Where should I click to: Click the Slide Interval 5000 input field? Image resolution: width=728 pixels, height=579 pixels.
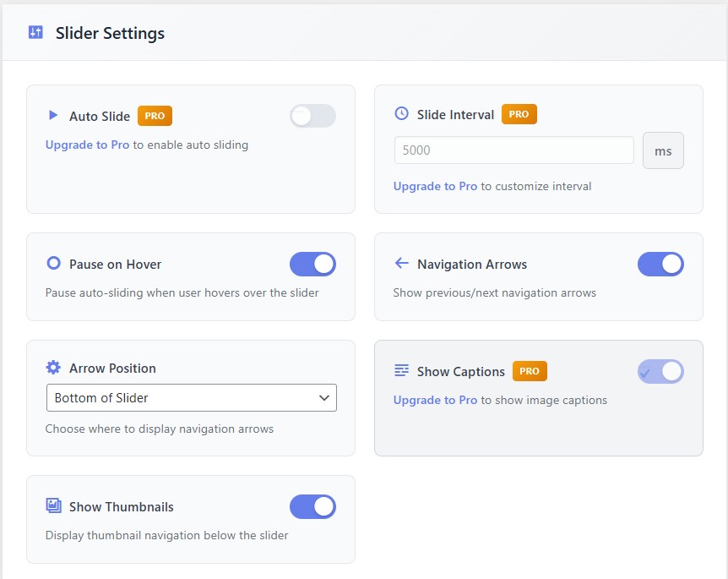click(513, 150)
